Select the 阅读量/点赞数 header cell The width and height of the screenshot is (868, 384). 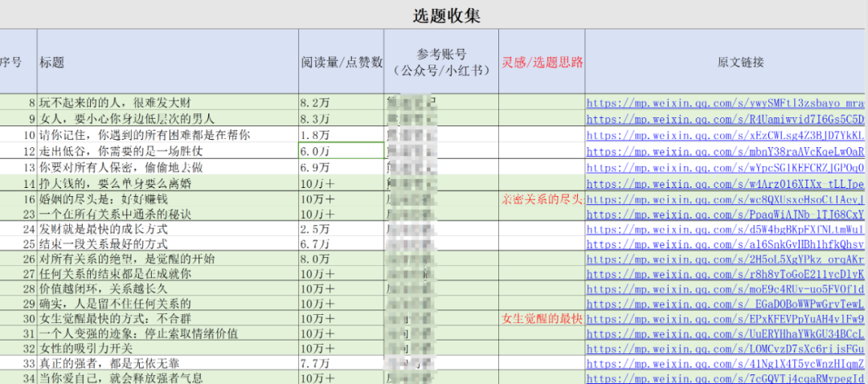pyautogui.click(x=341, y=62)
